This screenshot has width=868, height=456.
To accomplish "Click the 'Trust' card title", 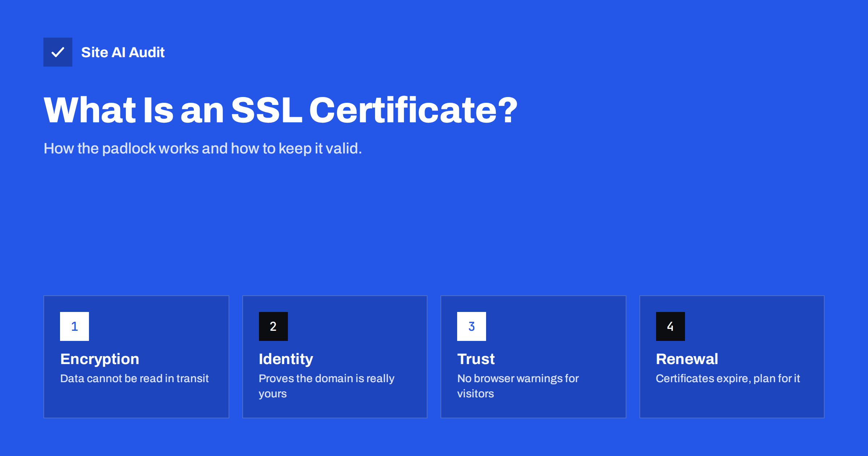I will [x=476, y=359].
